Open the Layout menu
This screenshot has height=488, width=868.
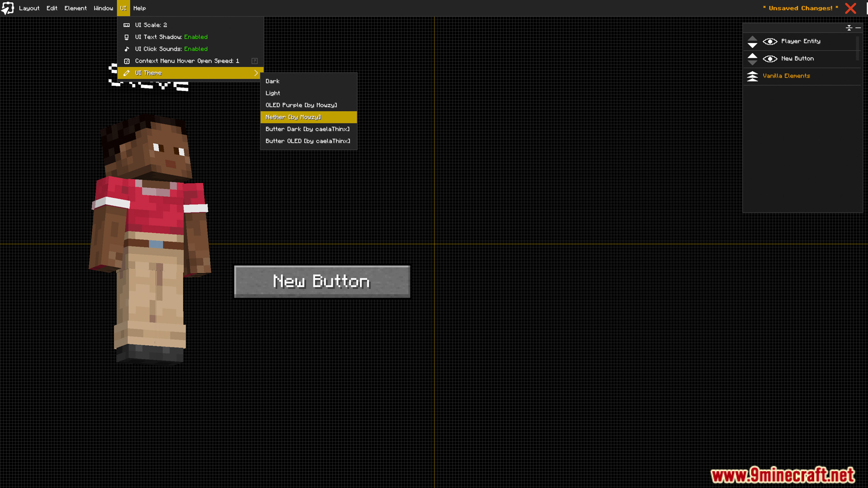click(x=29, y=8)
